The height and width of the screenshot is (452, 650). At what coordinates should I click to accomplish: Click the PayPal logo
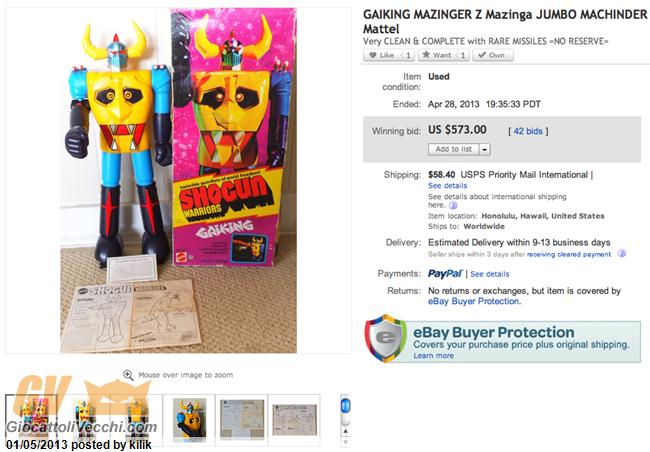(445, 274)
